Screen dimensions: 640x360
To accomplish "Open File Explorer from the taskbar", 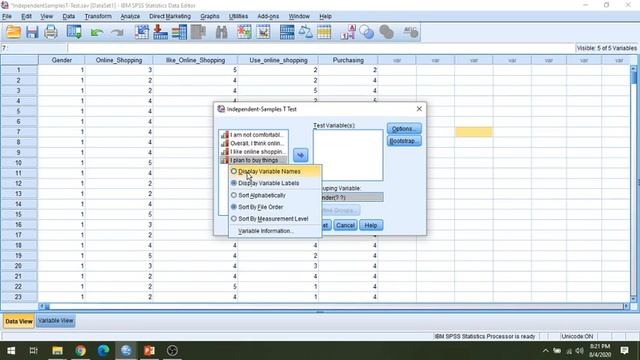I will pos(57,351).
